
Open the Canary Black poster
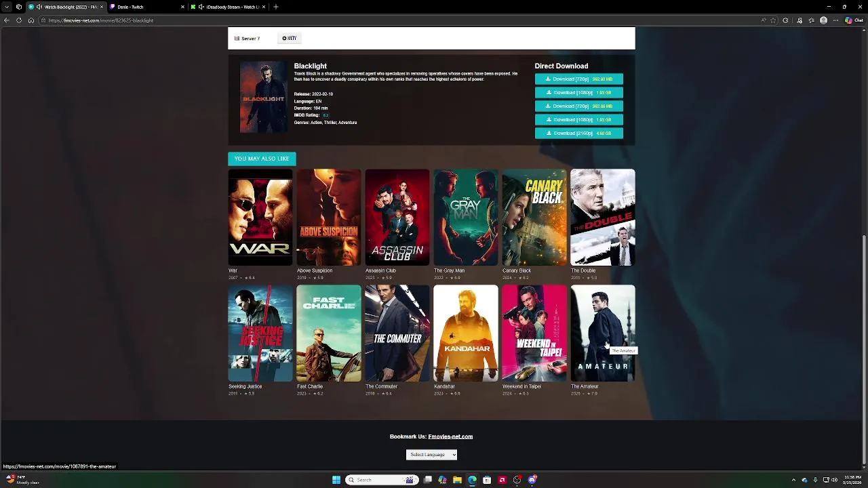(534, 218)
